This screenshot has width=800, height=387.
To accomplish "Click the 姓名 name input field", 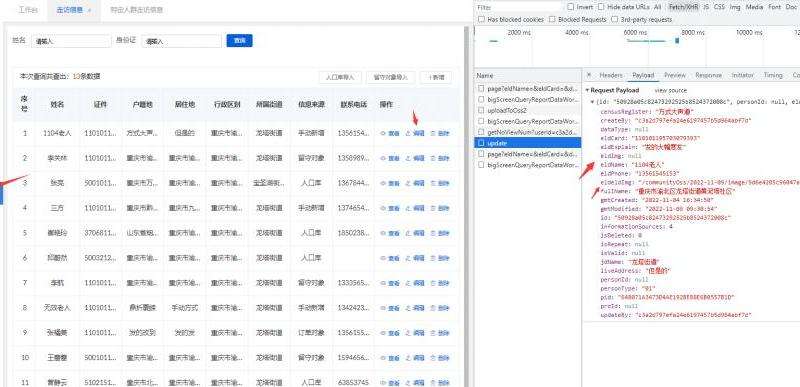I will click(x=70, y=41).
